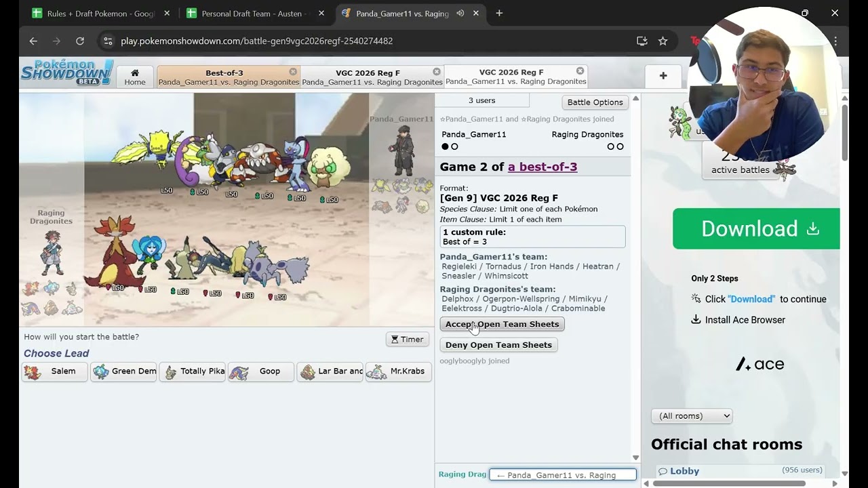Choose Totally Pika as lead
Screen dimensions: 868x488
(x=192, y=371)
